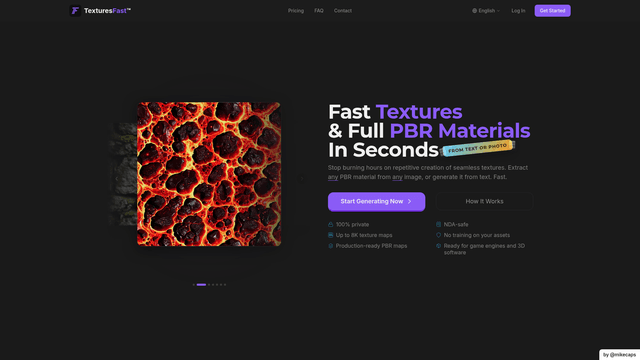This screenshot has width=640, height=360.
Task: Click the How It Works button
Action: pyautogui.click(x=484, y=202)
